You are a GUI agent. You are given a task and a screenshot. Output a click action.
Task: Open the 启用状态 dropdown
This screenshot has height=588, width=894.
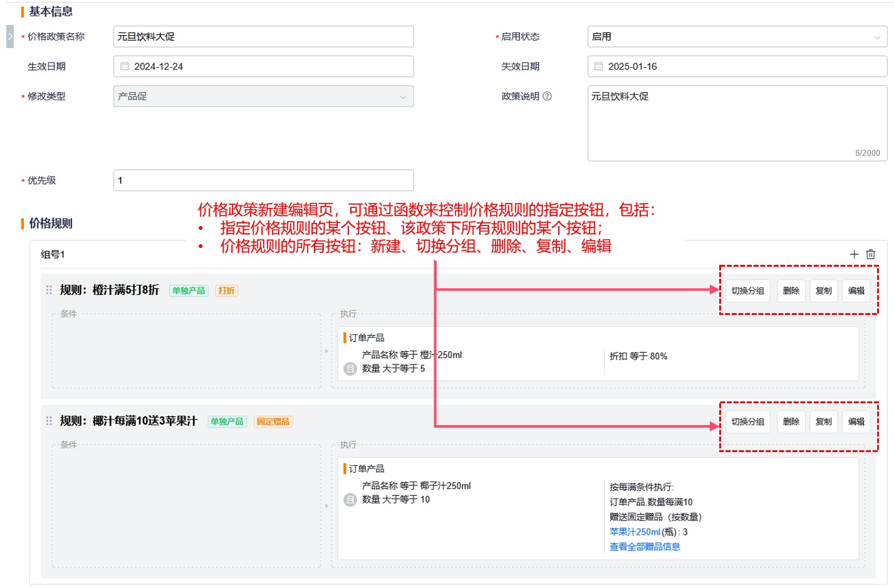[x=737, y=36]
